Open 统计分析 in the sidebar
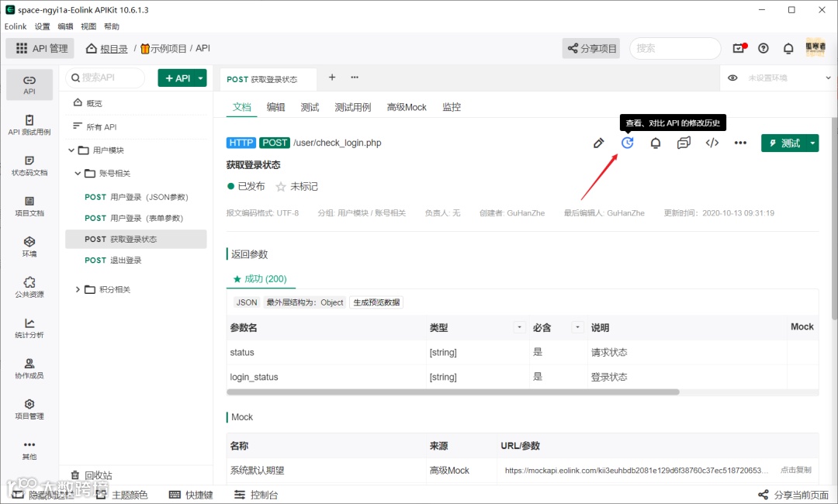This screenshot has height=504, width=838. coord(29,328)
